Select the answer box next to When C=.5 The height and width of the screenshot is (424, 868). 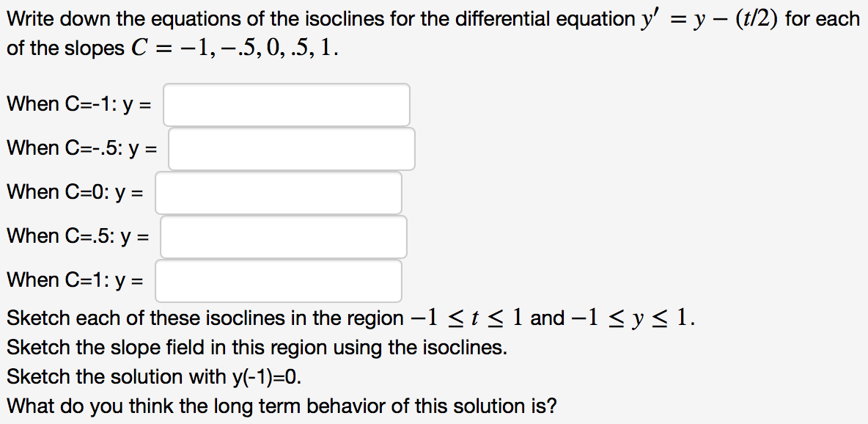284,236
